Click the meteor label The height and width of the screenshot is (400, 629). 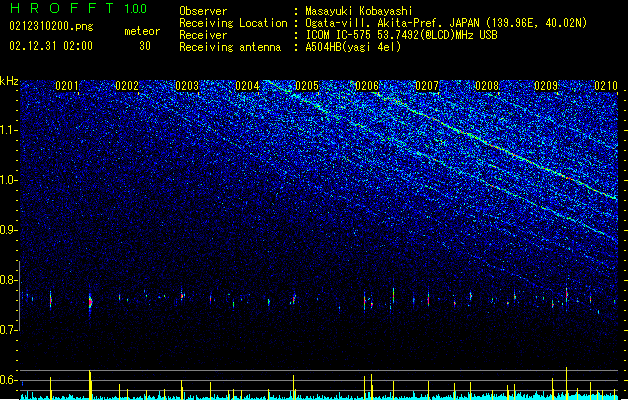pos(142,31)
